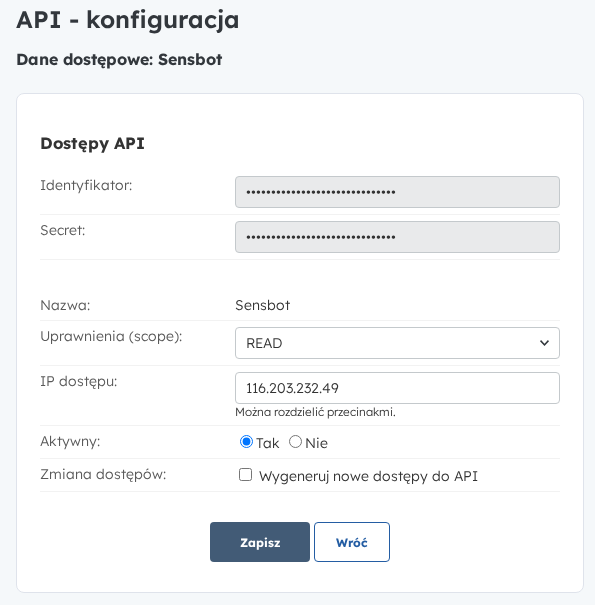Image resolution: width=595 pixels, height=605 pixels.
Task: Click the 'Identyfikator:' label
Action: click(x=86, y=186)
